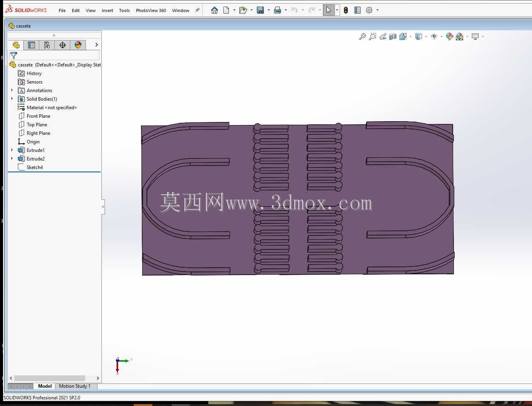The width and height of the screenshot is (532, 406).
Task: Undo the last action
Action: 295,10
